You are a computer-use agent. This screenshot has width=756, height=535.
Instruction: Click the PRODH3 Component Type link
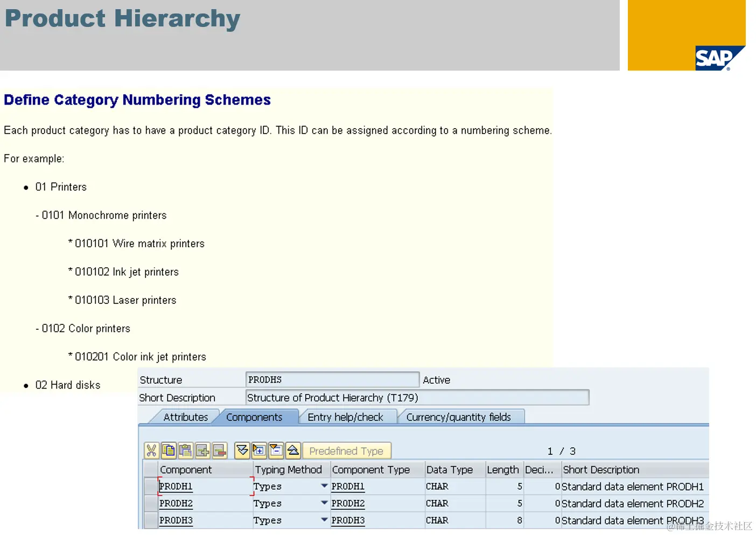coord(348,521)
